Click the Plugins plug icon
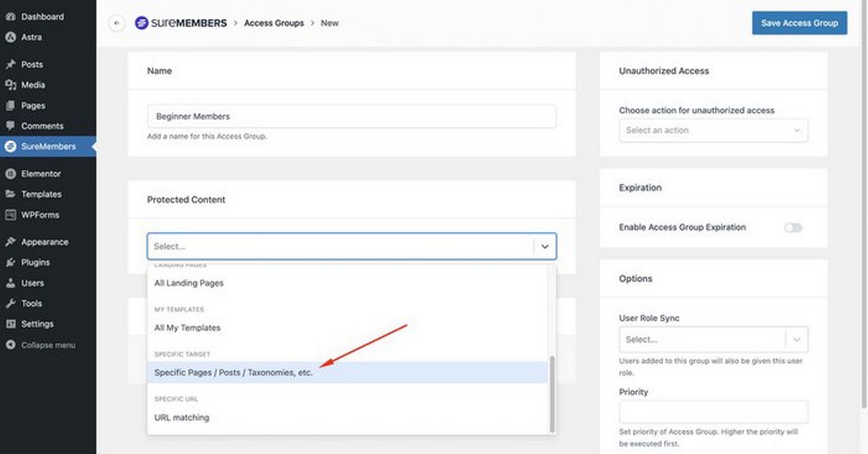The height and width of the screenshot is (454, 868). tap(11, 263)
